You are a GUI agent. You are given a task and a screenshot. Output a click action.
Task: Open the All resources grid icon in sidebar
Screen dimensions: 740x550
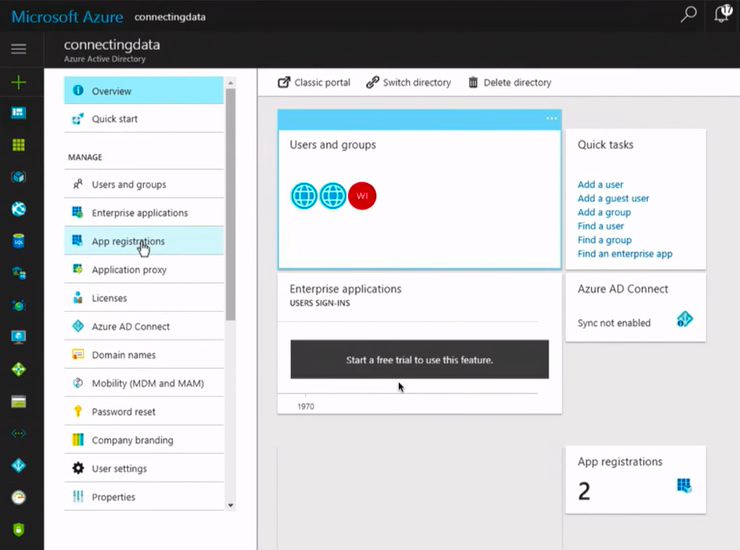pyautogui.click(x=18, y=145)
